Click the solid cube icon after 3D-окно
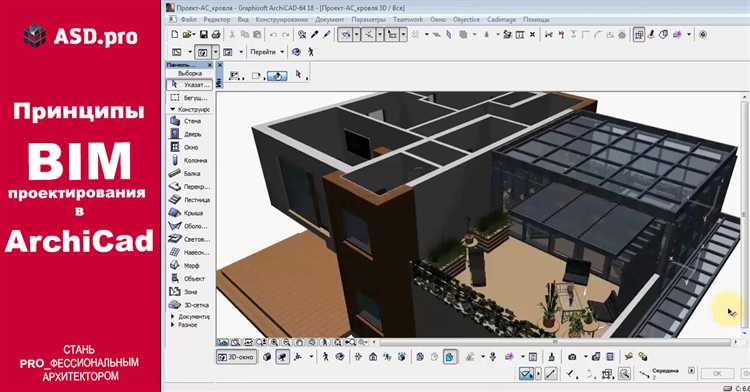750x392 pixels. click(267, 357)
